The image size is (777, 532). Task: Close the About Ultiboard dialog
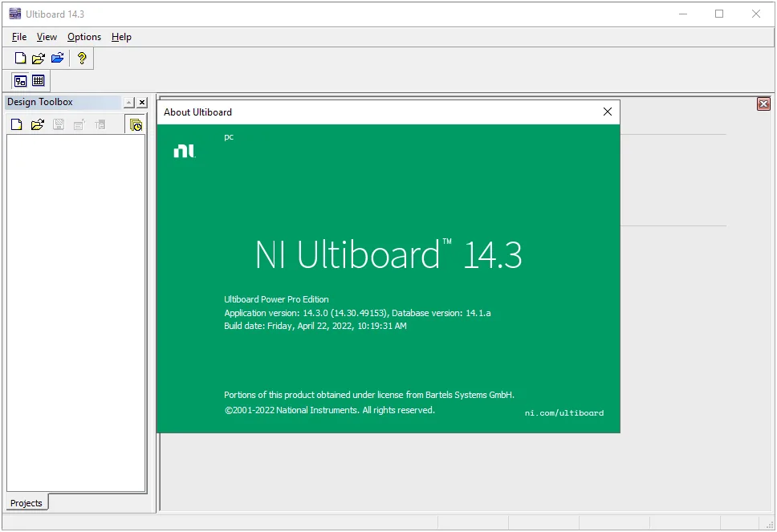click(608, 112)
